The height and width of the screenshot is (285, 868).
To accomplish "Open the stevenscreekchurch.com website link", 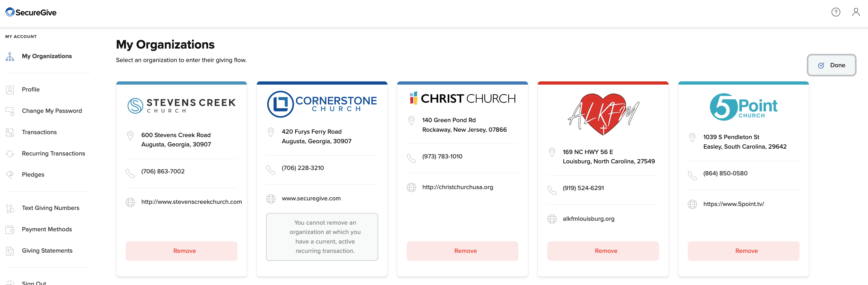I will 191,202.
